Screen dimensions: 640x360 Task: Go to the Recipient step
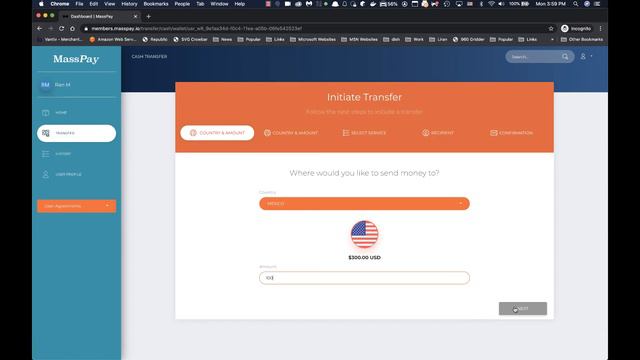[438, 133]
